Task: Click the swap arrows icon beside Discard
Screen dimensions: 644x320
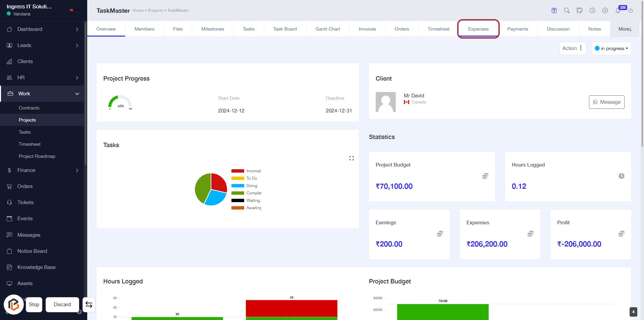Action: tap(89, 305)
